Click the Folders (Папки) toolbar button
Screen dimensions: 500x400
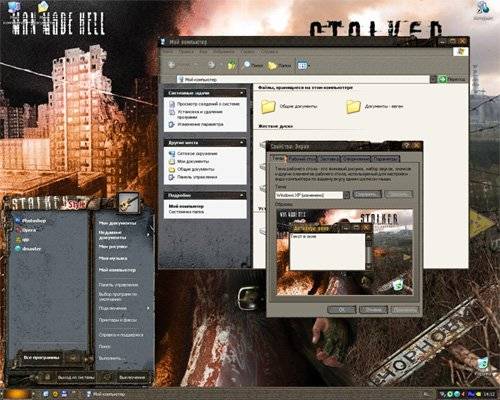tap(279, 65)
